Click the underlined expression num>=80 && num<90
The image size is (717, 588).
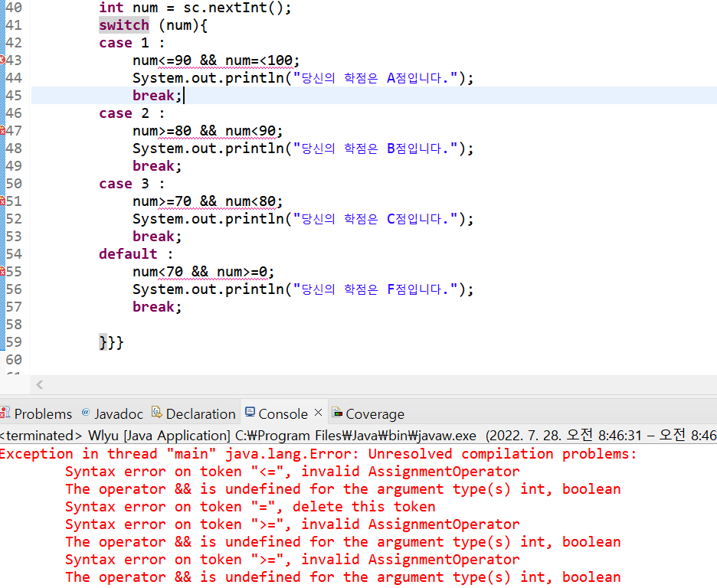208,131
